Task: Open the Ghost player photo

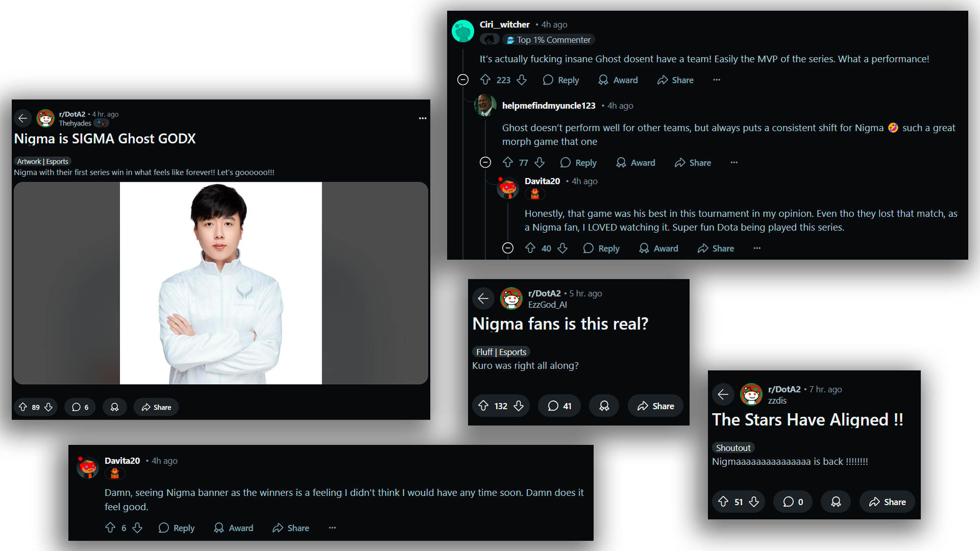Action: [220, 283]
